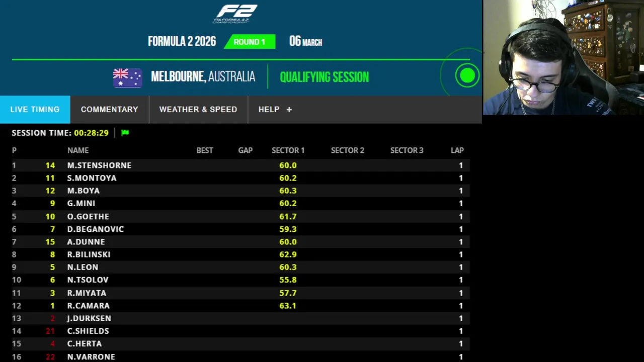Select driver M.Boya row

pos(240,191)
